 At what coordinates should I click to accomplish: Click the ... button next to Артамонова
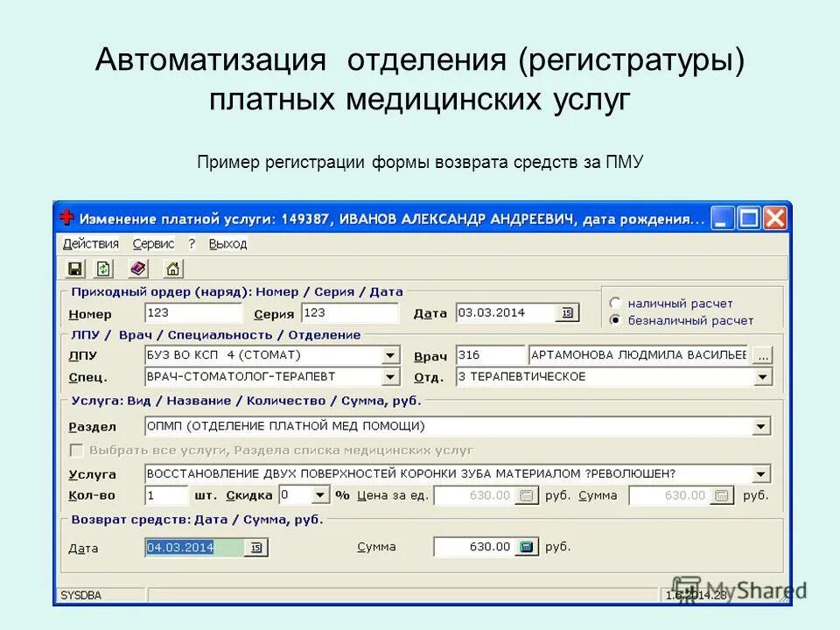[x=762, y=354]
